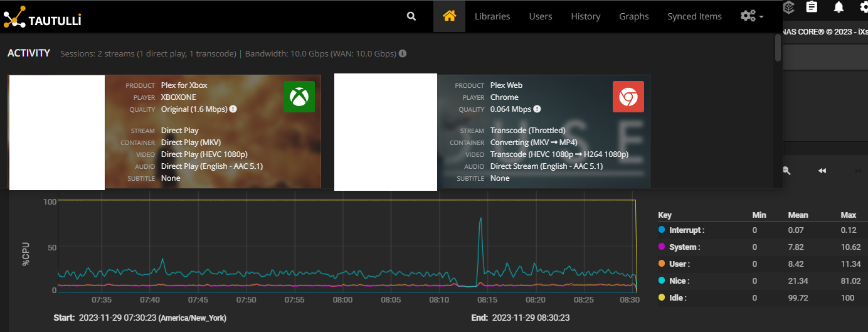Click the Nice CPU spike near 08:15
Viewport: 868px width, 332px height.
480,219
